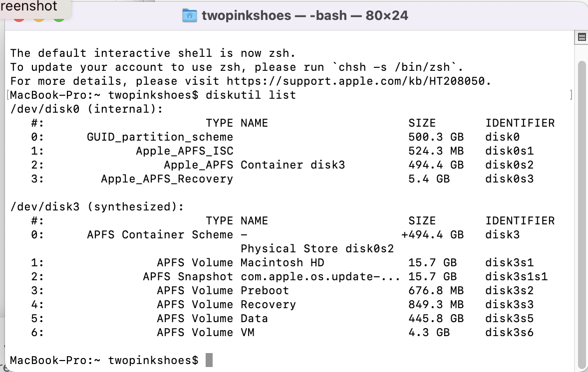
Task: Click the window title twopinkshoes — -bash
Action: (x=304, y=15)
